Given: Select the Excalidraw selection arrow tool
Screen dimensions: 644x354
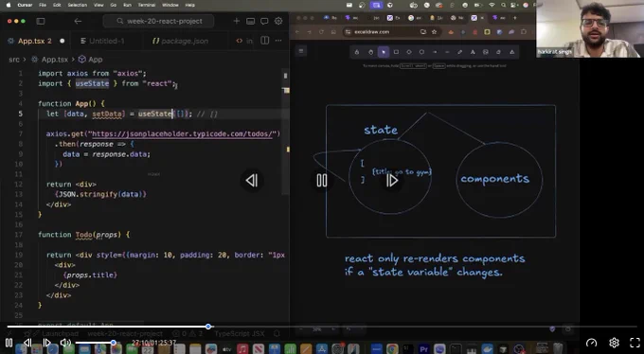Looking at the screenshot, I should click(384, 52).
